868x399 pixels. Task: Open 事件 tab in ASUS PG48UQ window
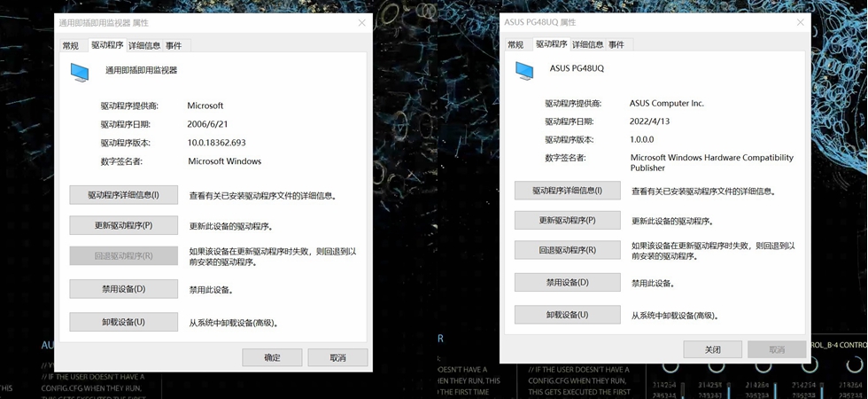(616, 44)
